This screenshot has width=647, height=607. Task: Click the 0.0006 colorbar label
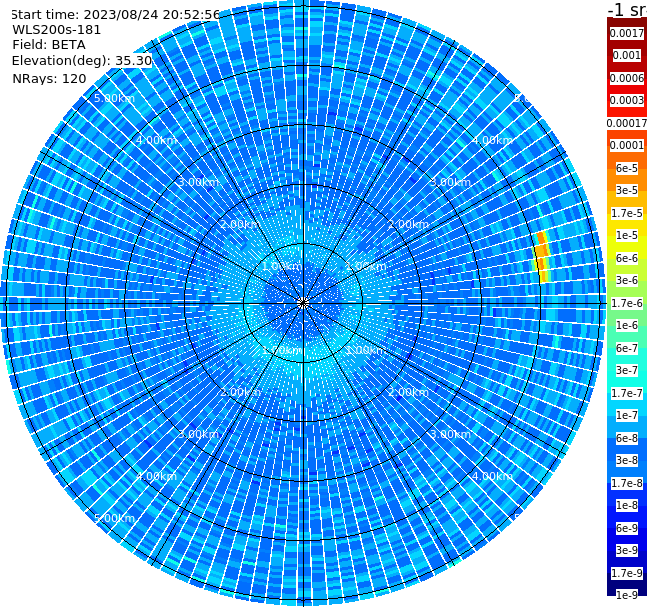coord(627,78)
